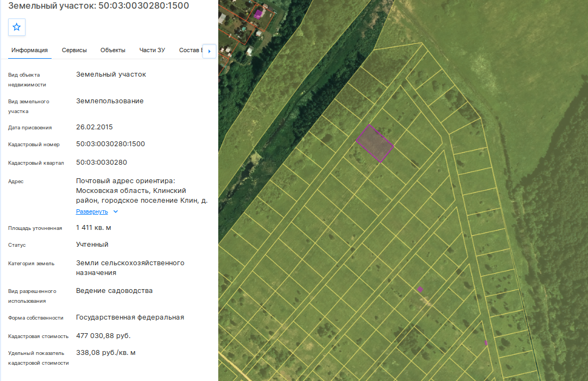This screenshot has height=381, width=588.
Task: Click the 'Категория земель' label
Action: (31, 264)
